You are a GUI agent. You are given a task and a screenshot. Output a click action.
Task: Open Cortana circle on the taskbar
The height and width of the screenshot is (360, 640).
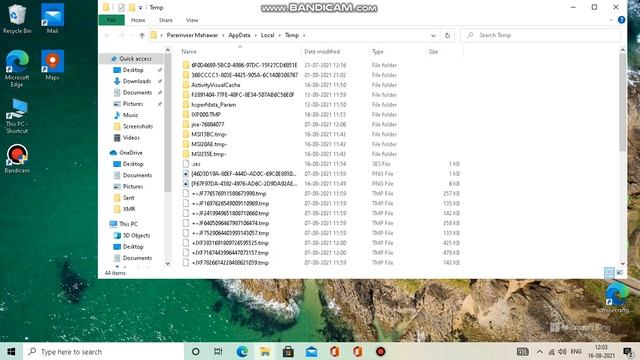coord(196,351)
